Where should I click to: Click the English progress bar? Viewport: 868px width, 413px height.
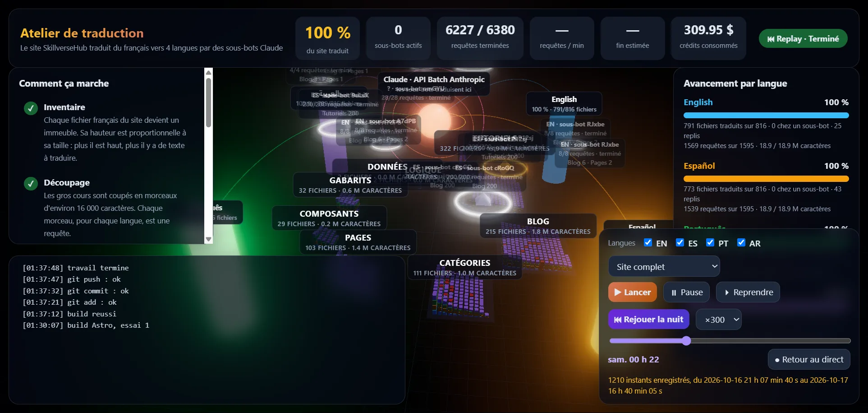tap(766, 116)
